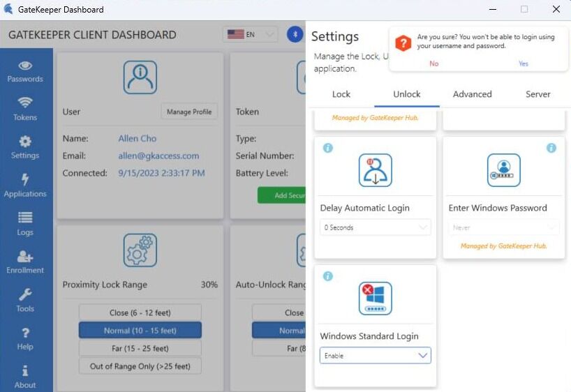Open the Logs list icon in sidebar

[25, 218]
